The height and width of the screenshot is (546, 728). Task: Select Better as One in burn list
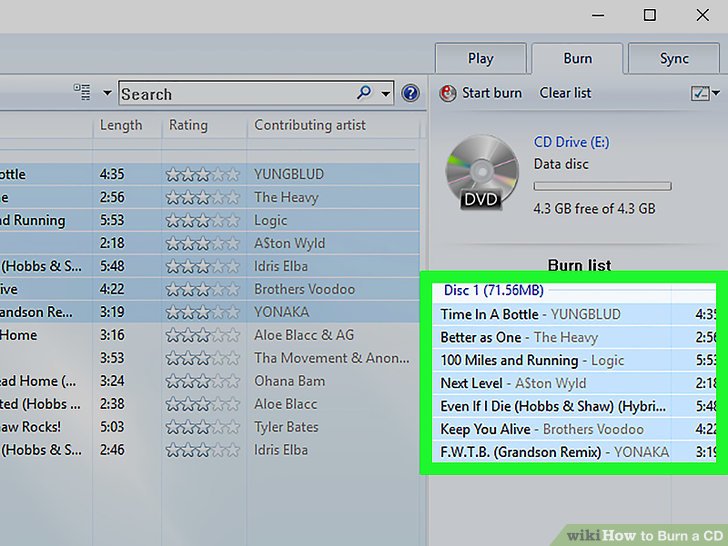tap(574, 337)
